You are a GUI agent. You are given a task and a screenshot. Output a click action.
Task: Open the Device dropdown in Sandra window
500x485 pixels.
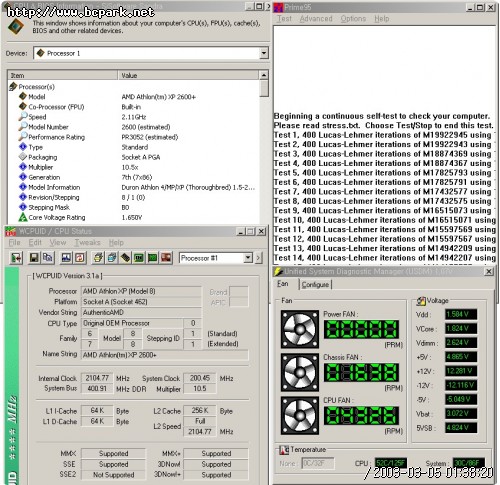[x=264, y=53]
